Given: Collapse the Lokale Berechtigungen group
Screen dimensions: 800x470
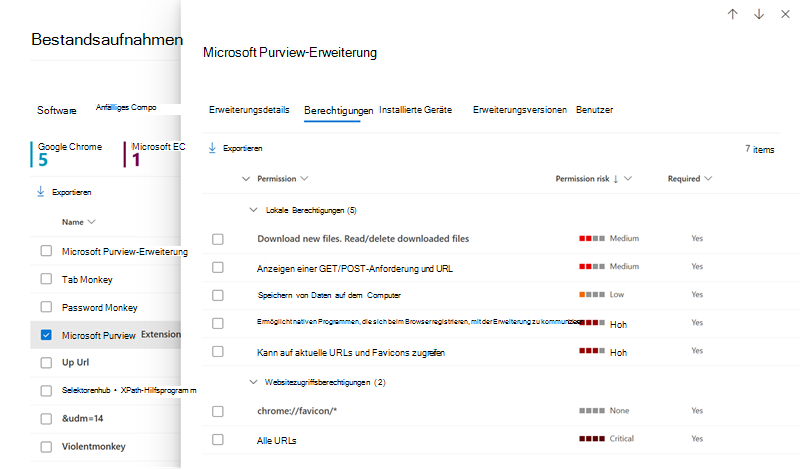Looking at the screenshot, I should (253, 210).
